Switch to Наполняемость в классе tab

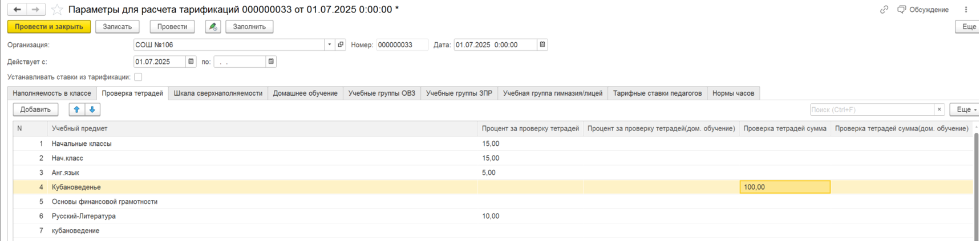tap(52, 93)
